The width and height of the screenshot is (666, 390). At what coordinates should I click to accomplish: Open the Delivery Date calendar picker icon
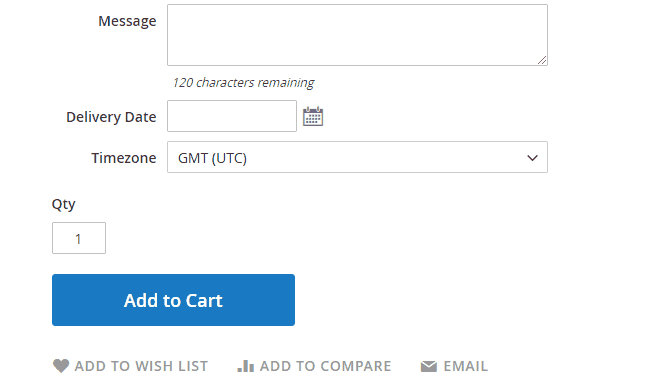[x=313, y=116]
